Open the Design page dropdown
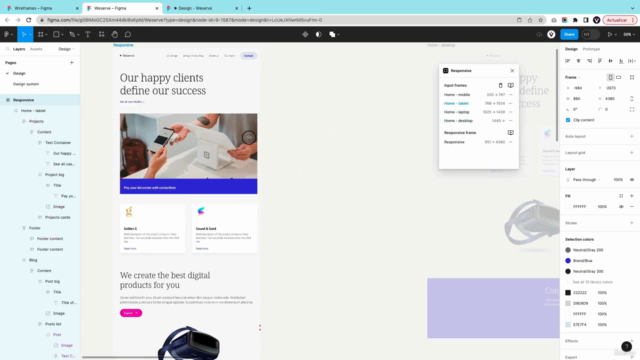640x360 pixels. tap(66, 49)
